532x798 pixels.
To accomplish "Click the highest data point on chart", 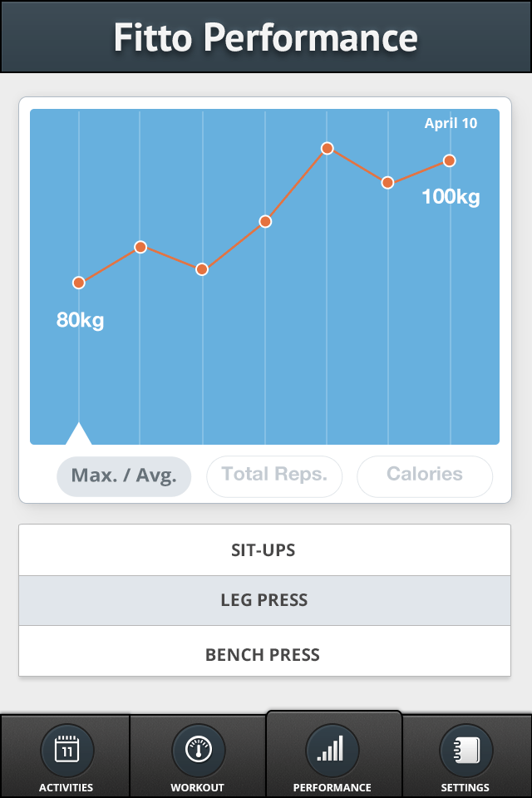I will point(328,148).
